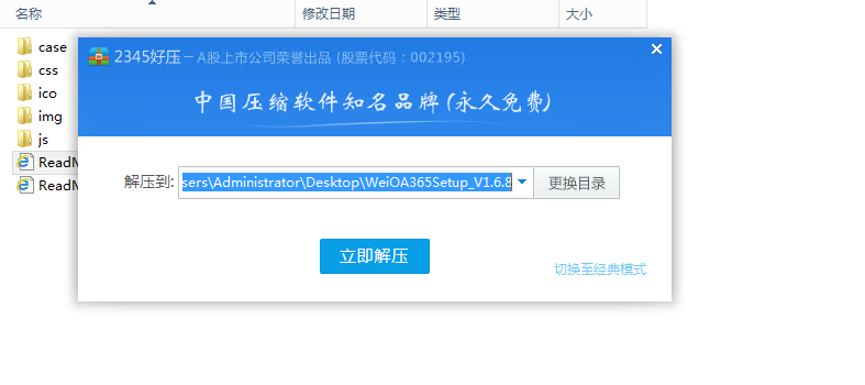Select the 'img' folder name

point(50,117)
